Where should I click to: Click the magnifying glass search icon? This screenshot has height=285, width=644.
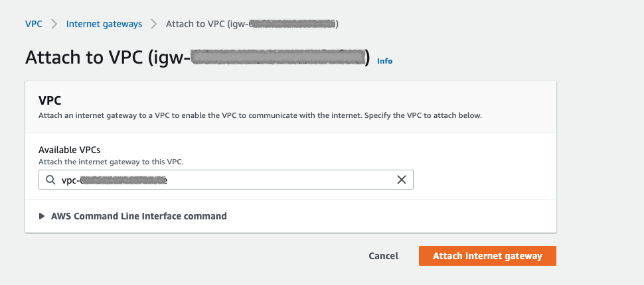click(x=50, y=180)
